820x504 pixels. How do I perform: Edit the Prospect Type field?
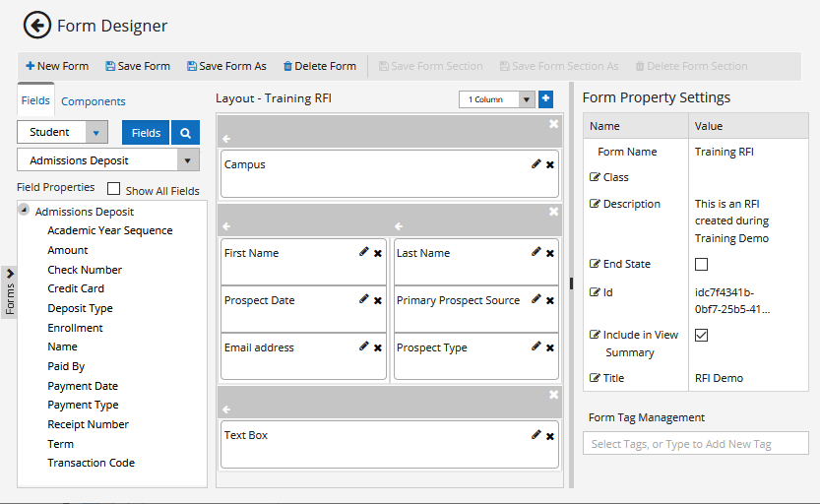(536, 346)
